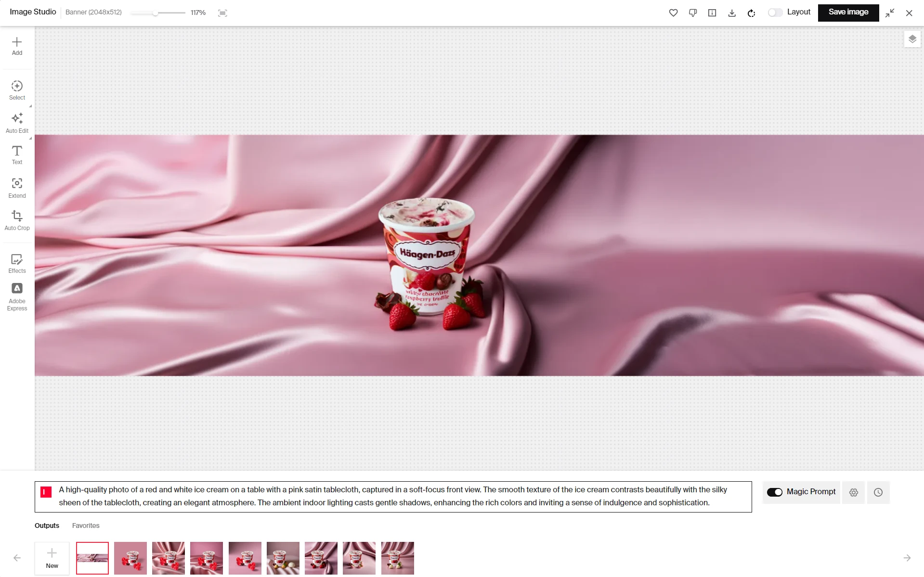Open the image info panel icon
The height and width of the screenshot is (577, 924).
[712, 13]
